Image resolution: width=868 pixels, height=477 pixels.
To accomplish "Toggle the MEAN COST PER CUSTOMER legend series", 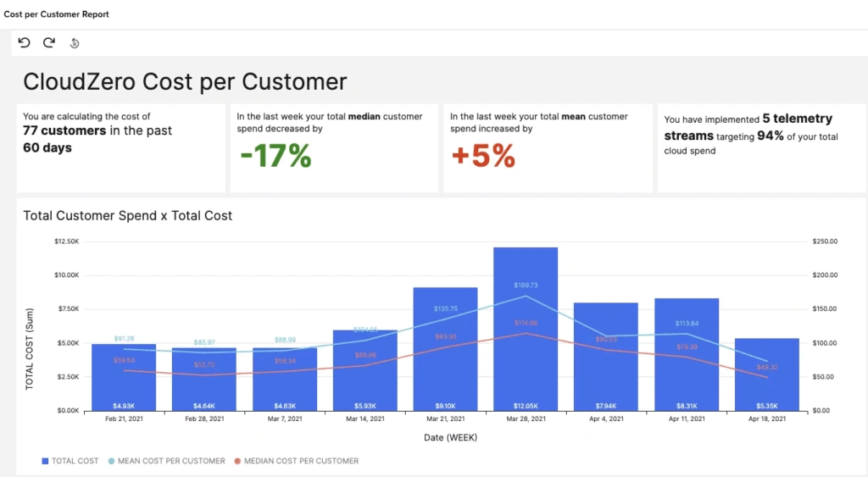I will tap(167, 461).
